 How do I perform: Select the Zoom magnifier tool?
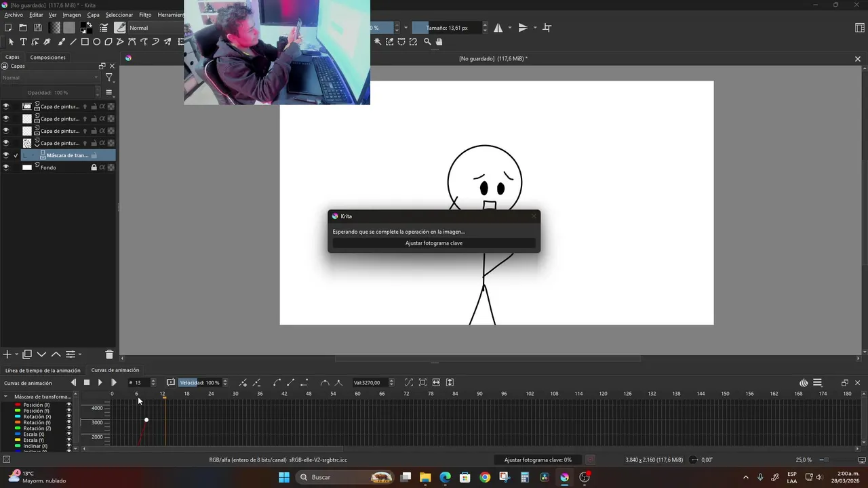tap(427, 41)
